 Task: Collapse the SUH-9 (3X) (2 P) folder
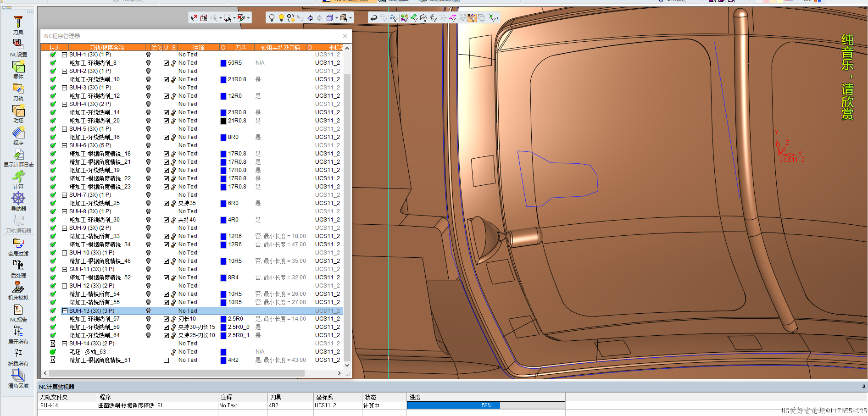click(x=65, y=228)
